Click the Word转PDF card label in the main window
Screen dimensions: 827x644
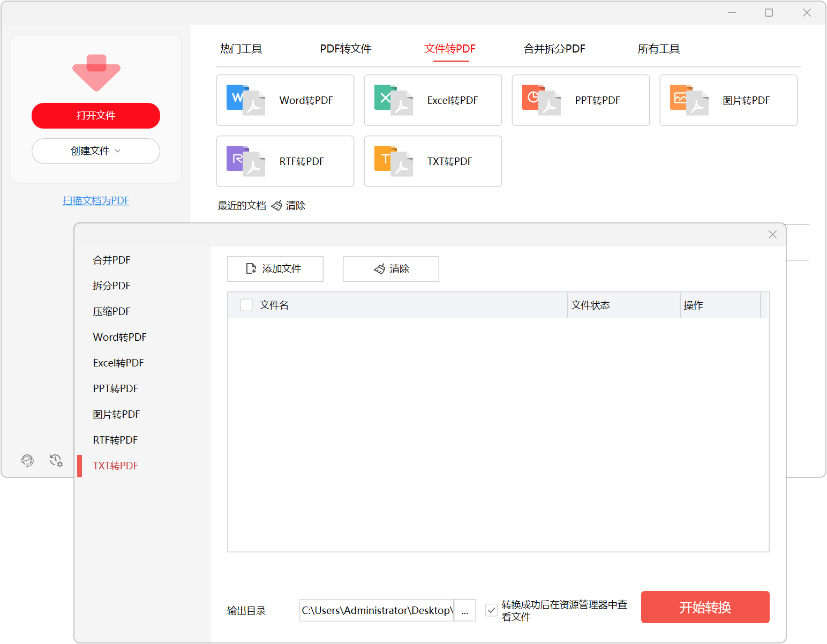pos(306,101)
